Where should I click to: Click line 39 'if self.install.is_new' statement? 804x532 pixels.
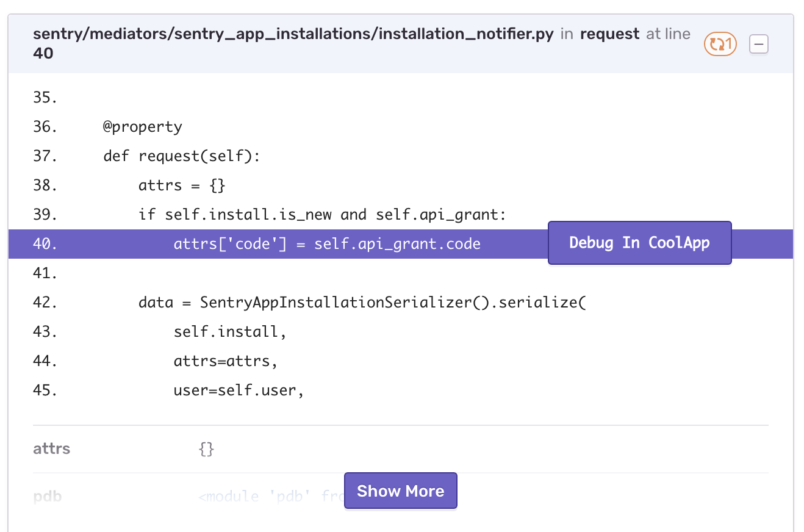pos(323,215)
